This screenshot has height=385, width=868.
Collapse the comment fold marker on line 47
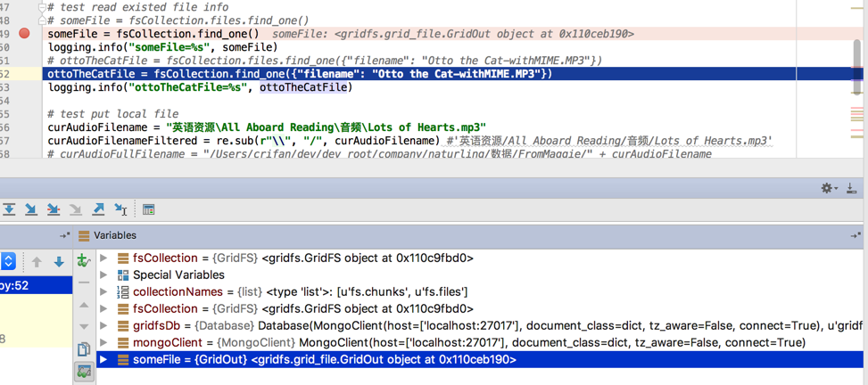[x=42, y=7]
